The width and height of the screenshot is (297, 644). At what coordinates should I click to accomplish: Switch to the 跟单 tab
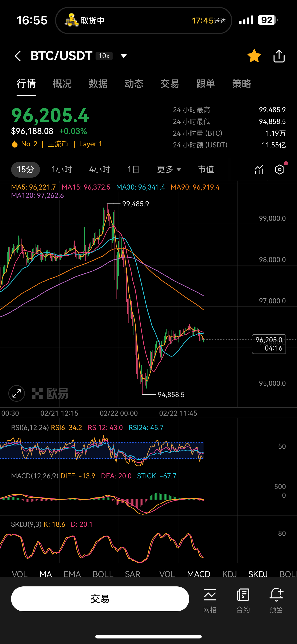click(x=206, y=84)
